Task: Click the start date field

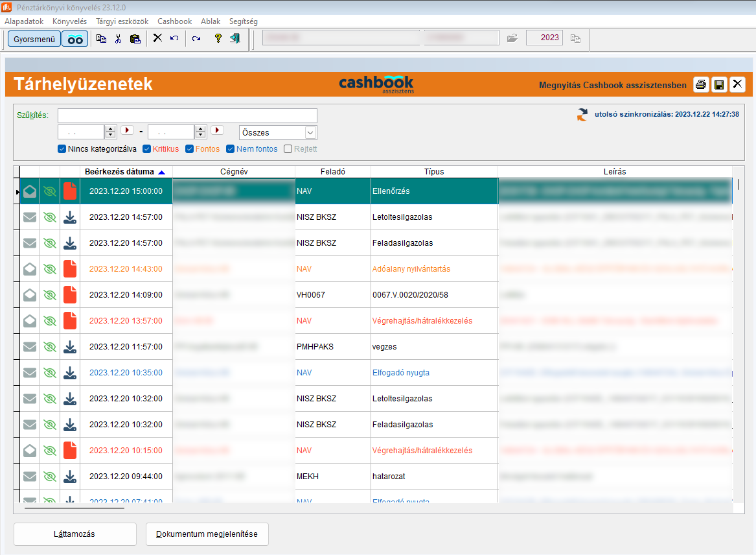Action: [81, 132]
